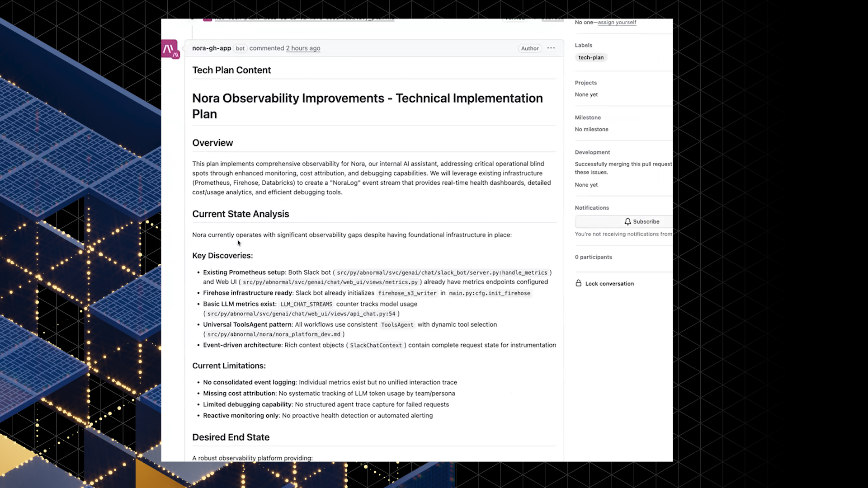The image size is (868, 488).
Task: Click the 'Current State Analysis' heading
Action: [241, 214]
